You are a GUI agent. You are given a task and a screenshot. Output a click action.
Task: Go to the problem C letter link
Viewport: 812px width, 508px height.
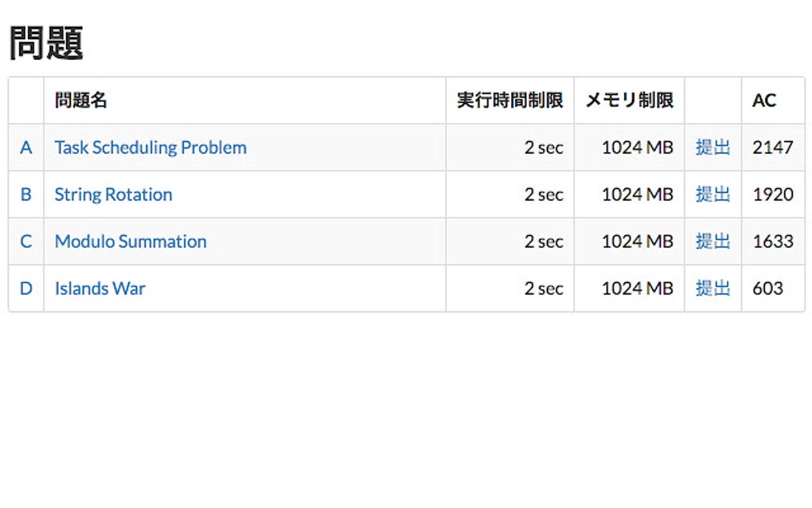click(26, 241)
